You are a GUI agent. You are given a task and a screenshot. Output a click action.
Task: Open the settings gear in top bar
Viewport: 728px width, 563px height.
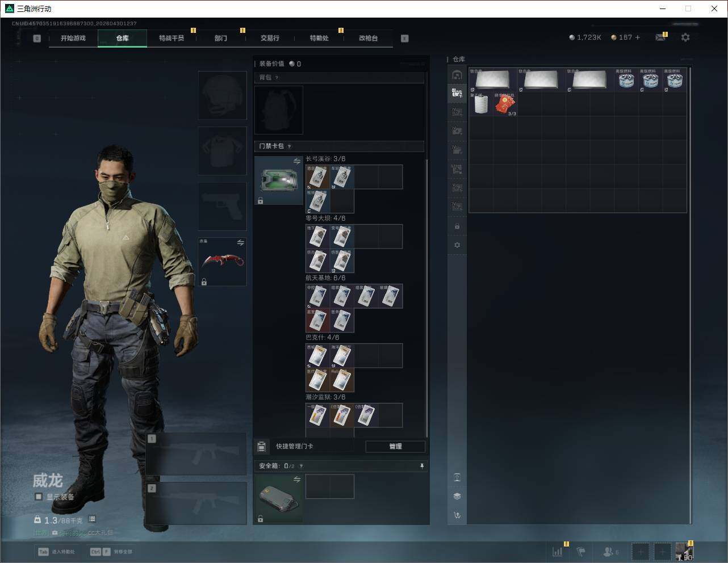(x=685, y=37)
